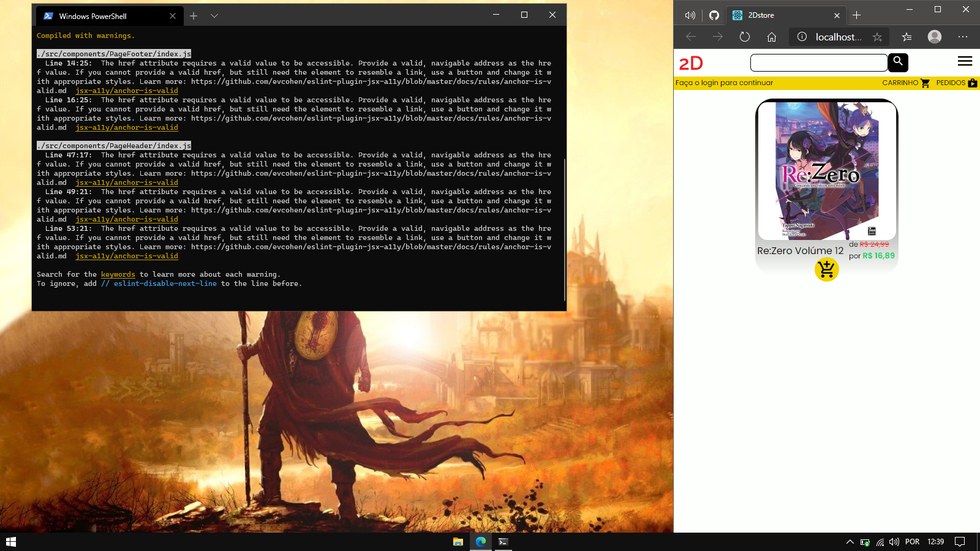Click the R$ 16,89 price

point(878,256)
